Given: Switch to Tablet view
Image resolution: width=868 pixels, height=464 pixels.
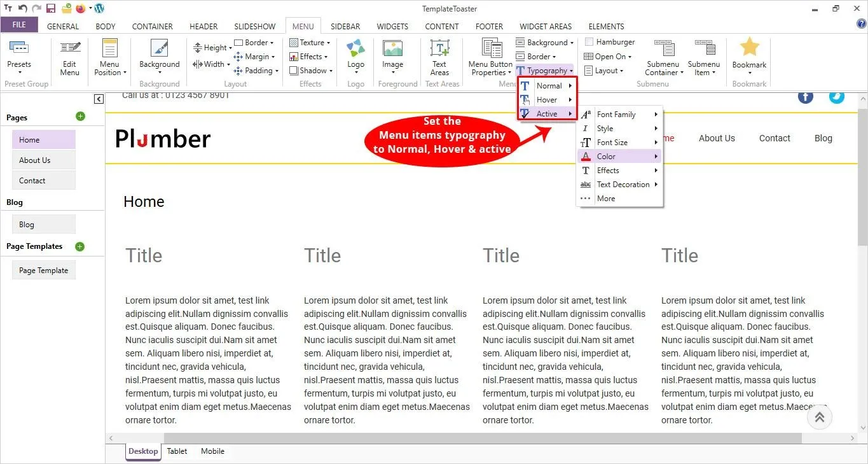Looking at the screenshot, I should [177, 451].
